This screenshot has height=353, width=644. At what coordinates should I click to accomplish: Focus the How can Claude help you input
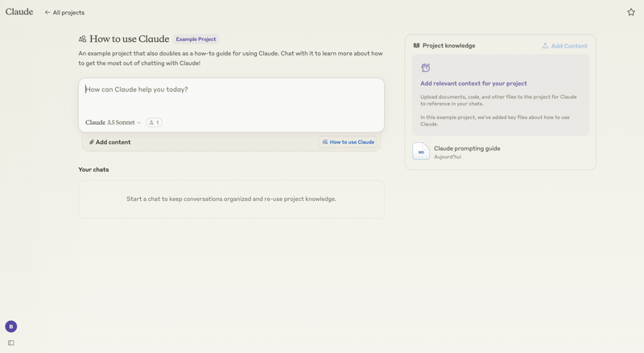(231, 89)
